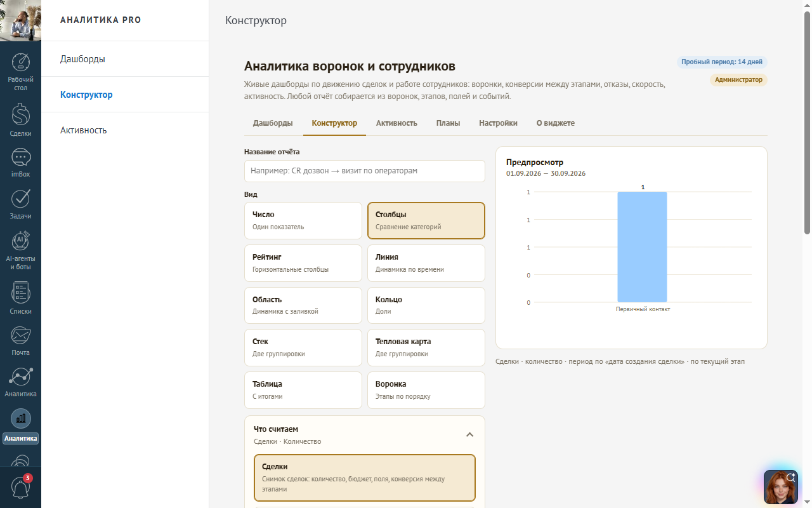Open the AI-агенты и боты icon
The height and width of the screenshot is (508, 812).
pyautogui.click(x=21, y=241)
